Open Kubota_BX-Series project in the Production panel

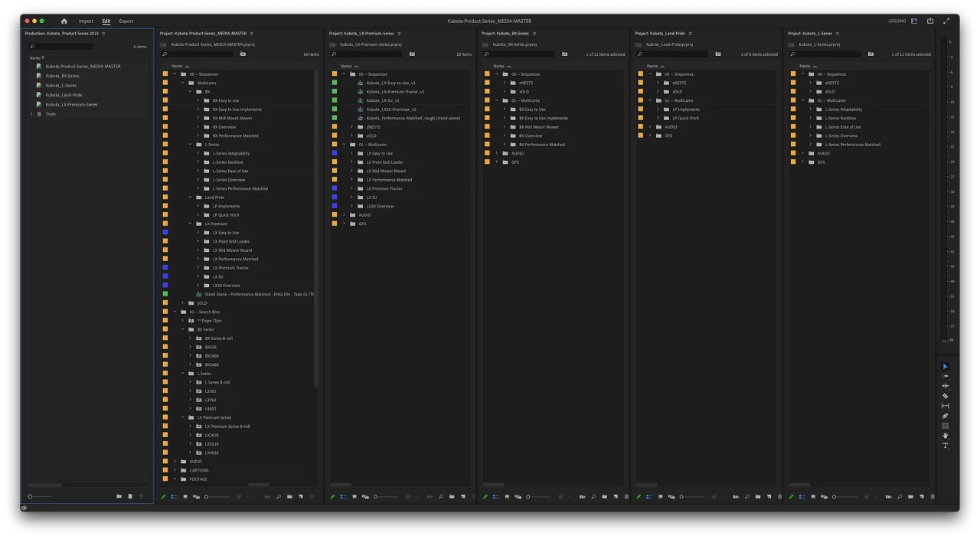(62, 76)
